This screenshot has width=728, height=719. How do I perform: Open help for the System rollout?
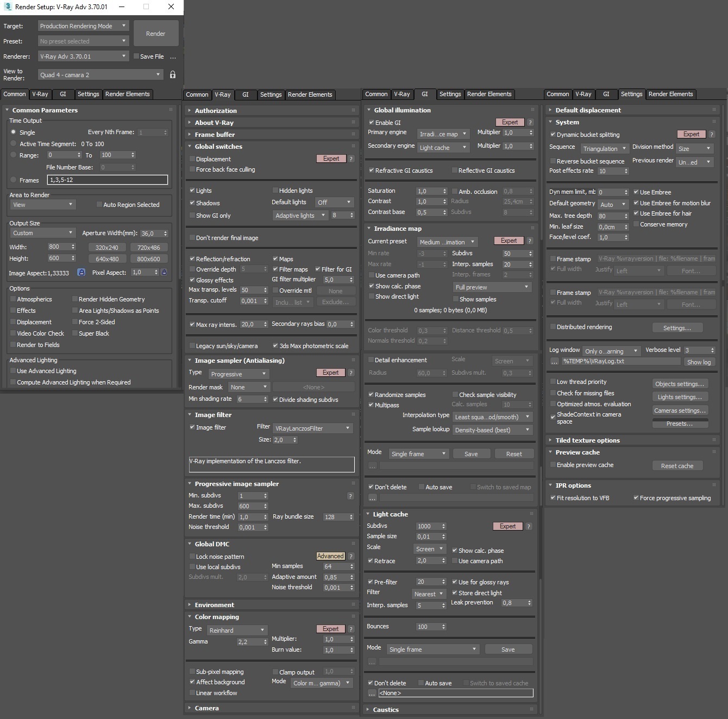(712, 134)
